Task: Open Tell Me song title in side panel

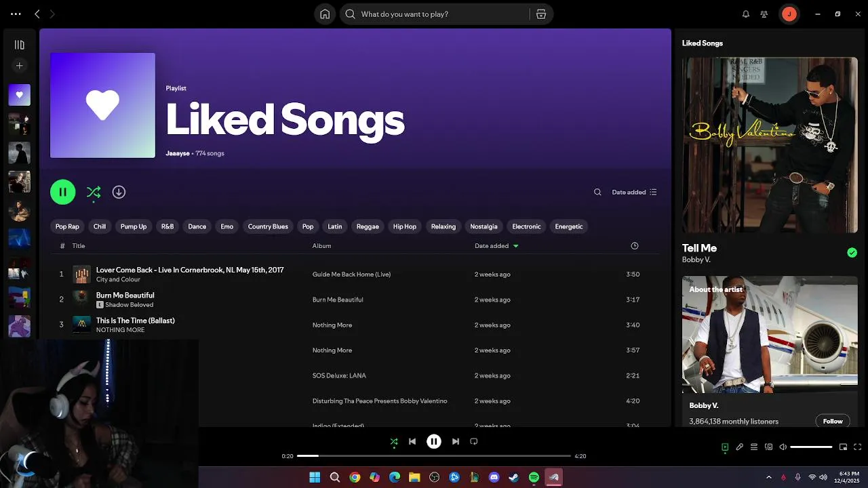Action: [699, 248]
